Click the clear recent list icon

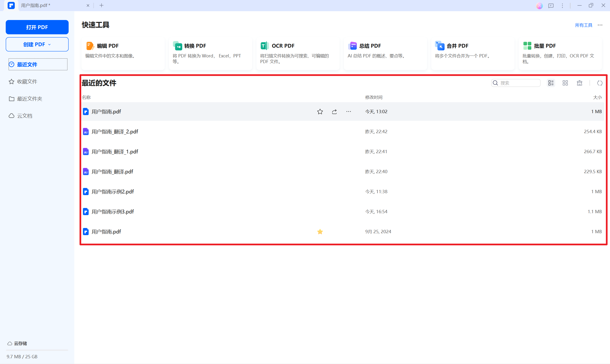[579, 83]
